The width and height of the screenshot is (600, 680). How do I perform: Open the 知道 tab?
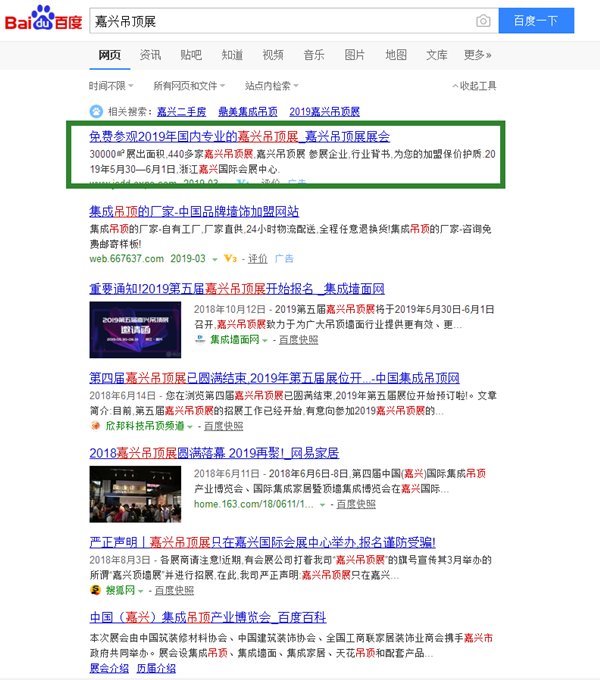pos(232,55)
